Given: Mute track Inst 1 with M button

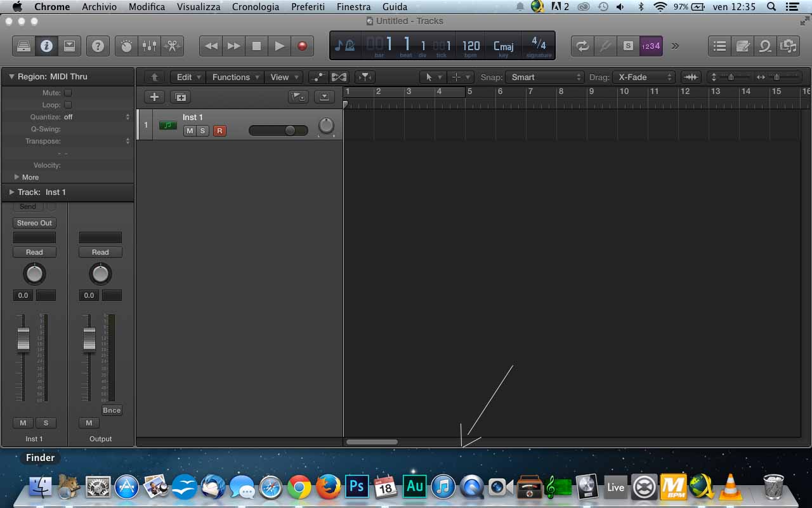Looking at the screenshot, I should pos(189,131).
